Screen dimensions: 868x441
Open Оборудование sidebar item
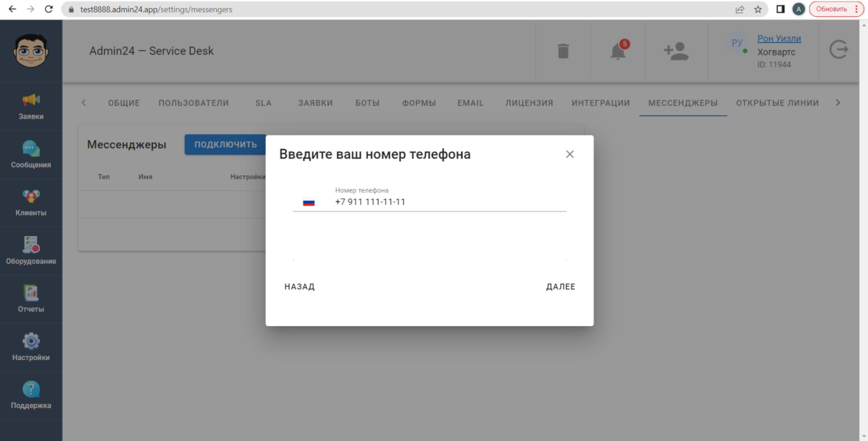click(31, 251)
